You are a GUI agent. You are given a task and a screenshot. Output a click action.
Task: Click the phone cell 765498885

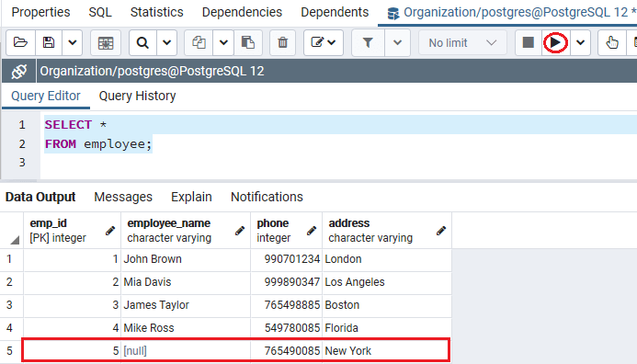287,305
